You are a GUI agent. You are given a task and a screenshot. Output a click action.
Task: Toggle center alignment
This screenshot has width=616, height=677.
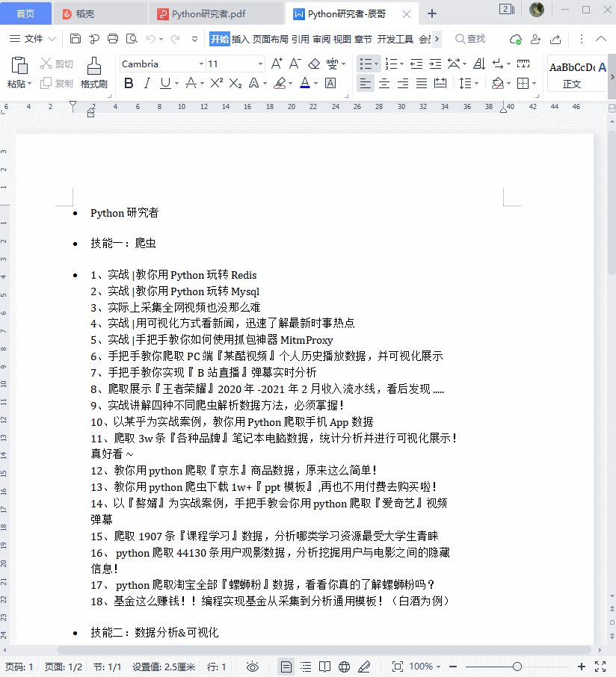384,83
